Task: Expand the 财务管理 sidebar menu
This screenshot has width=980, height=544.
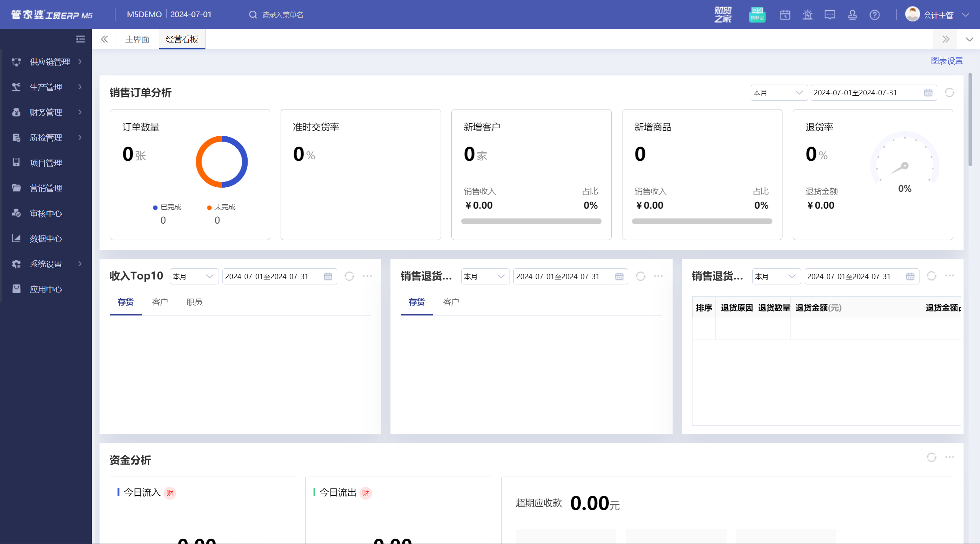Action: click(47, 112)
